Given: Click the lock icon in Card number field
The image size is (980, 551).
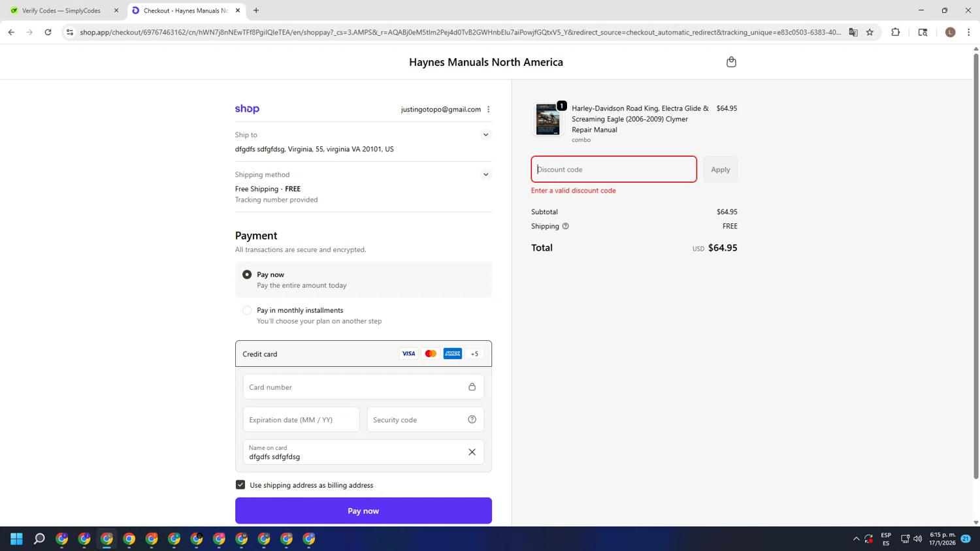Looking at the screenshot, I should 472,387.
